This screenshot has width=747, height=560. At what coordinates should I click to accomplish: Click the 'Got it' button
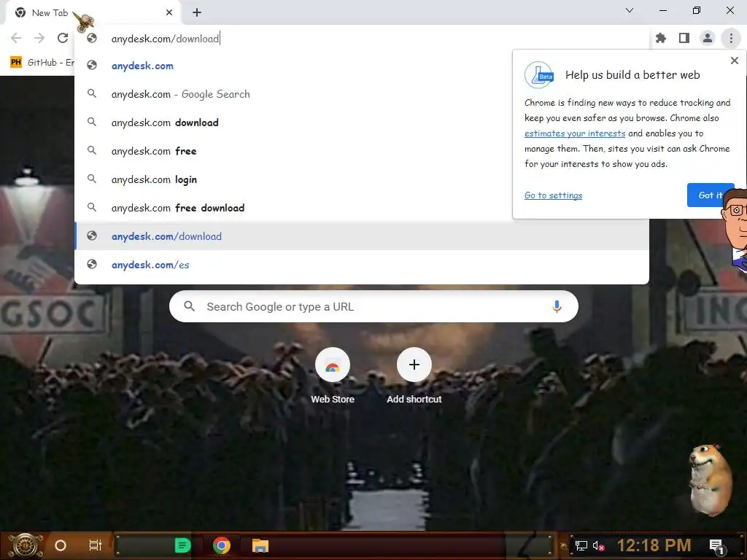[x=711, y=195]
